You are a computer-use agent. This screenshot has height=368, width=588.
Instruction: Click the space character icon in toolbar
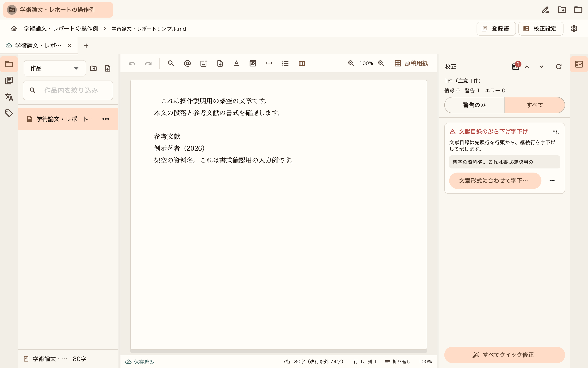coord(269,64)
